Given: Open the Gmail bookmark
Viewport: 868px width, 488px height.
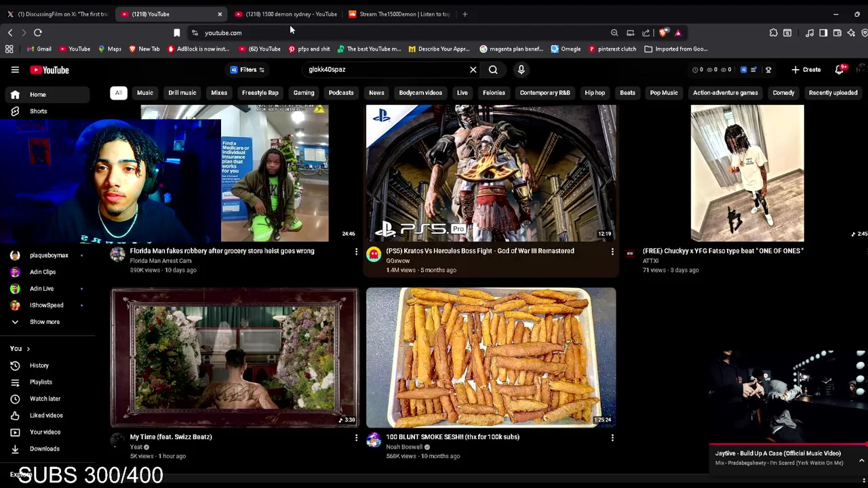Looking at the screenshot, I should pos(39,49).
